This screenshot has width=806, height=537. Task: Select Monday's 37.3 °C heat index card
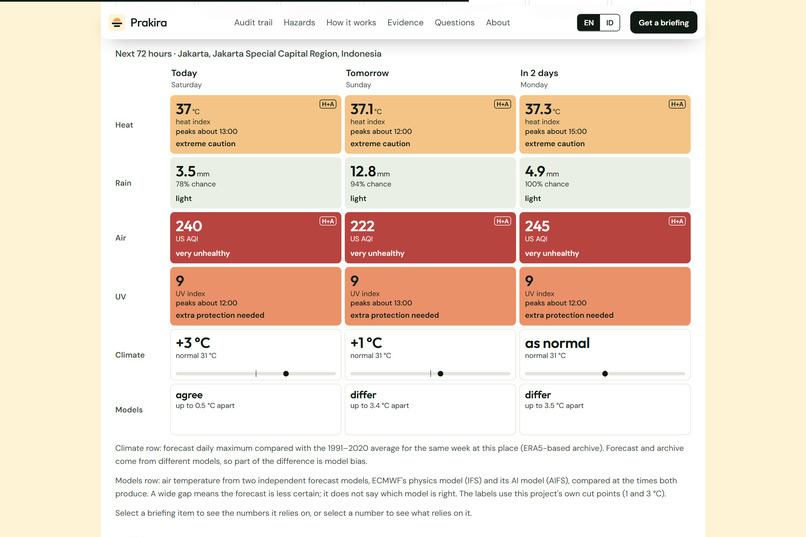point(605,124)
